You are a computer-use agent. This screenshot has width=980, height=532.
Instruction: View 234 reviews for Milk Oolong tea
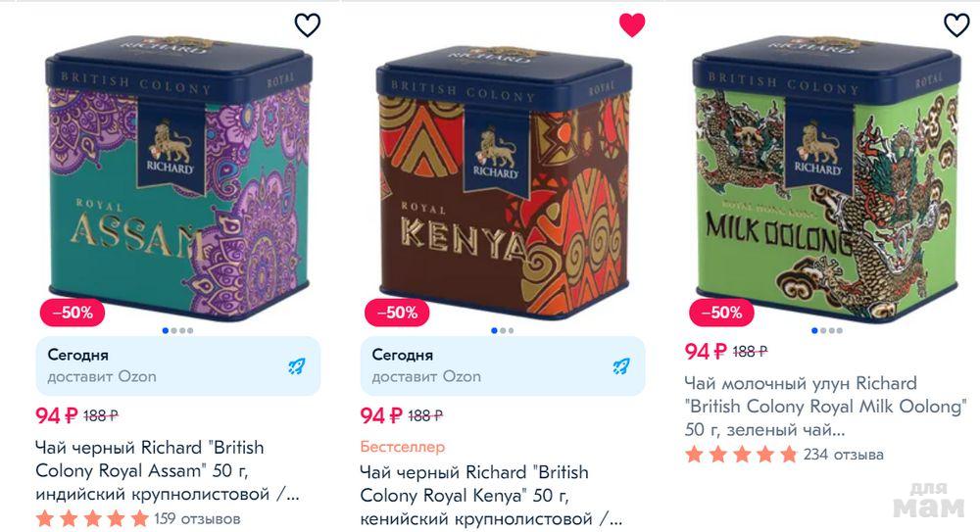843,455
